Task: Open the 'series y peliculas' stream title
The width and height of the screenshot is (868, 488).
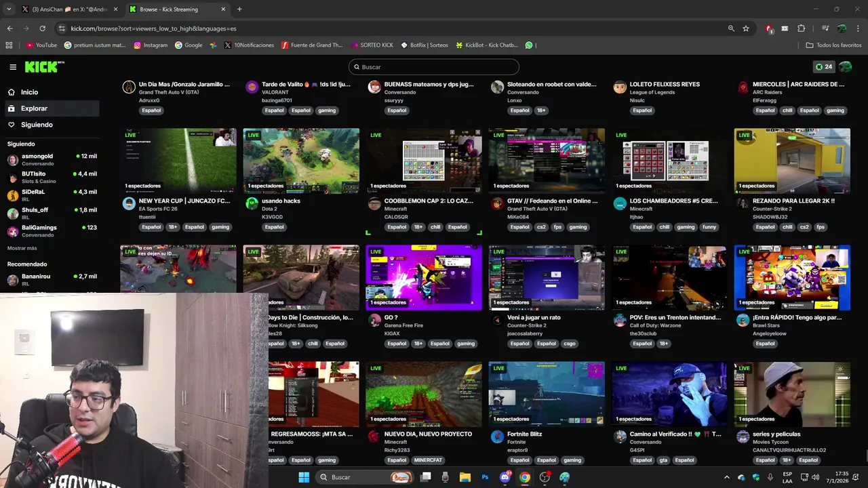Action: (776, 434)
